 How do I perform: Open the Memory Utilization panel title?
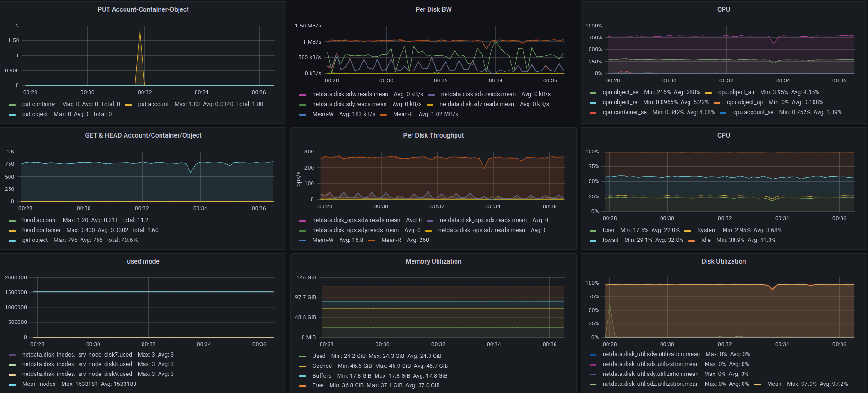433,261
